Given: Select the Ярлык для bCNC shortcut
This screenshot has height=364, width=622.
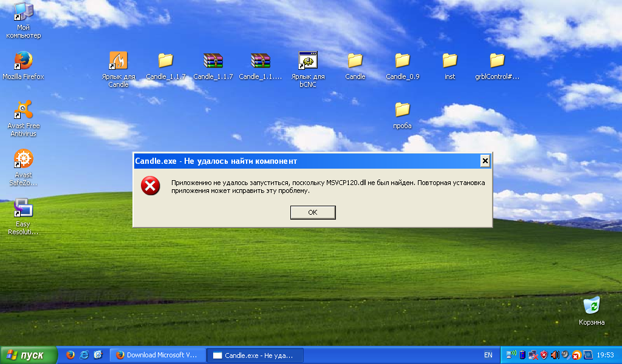Looking at the screenshot, I should (308, 69).
